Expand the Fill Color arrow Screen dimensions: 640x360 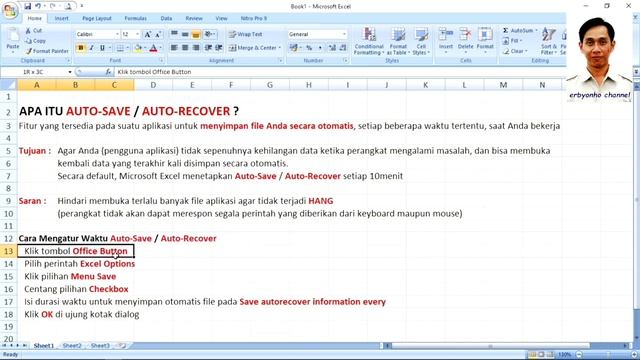point(144,48)
